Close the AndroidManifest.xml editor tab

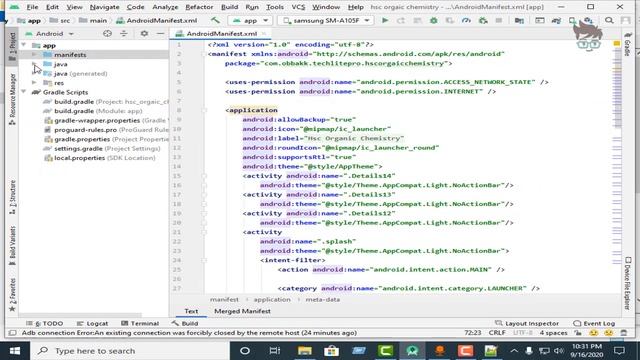(x=264, y=33)
